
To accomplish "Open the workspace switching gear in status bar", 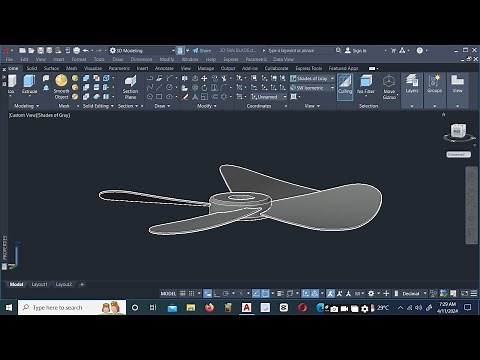I will (371, 293).
